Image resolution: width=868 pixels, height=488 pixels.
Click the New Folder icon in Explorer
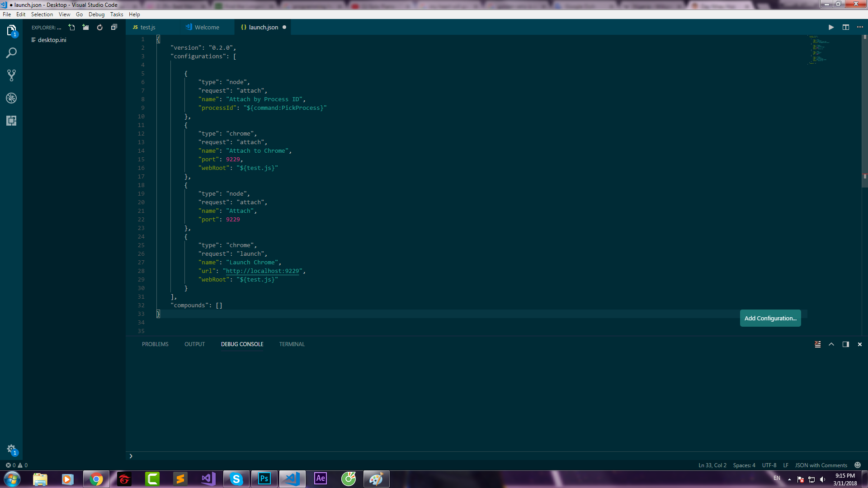(85, 27)
